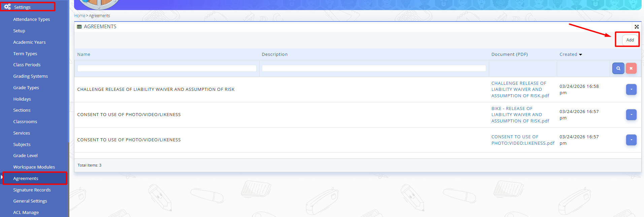Viewport: 644px width, 217px height.
Task: Click the Description filter input field
Action: click(x=374, y=68)
